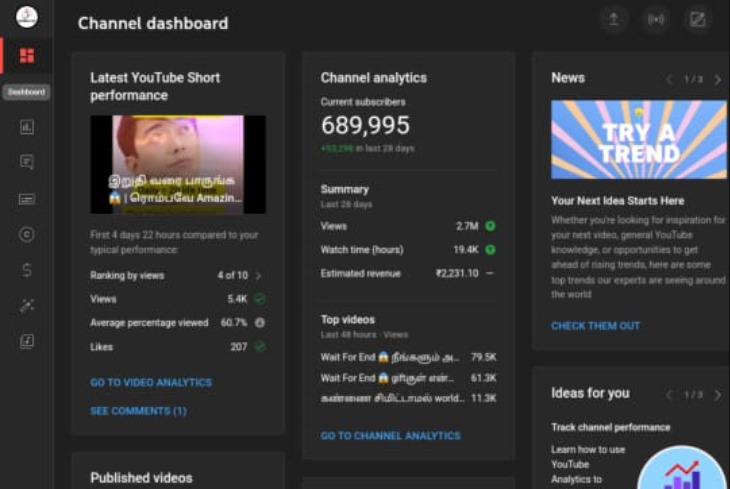Open top video with 61.3K views
Image resolution: width=730 pixels, height=489 pixels.
click(408, 378)
